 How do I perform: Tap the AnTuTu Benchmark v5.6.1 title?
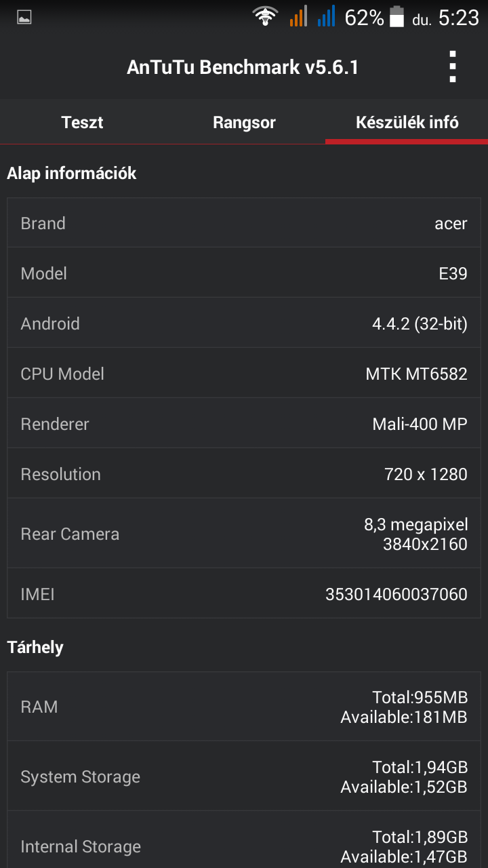(x=243, y=67)
